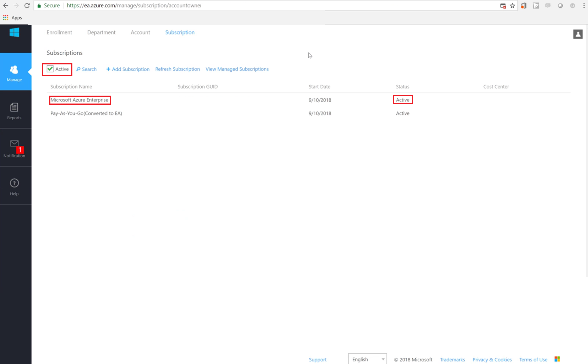Click the browser address bar URL
The image size is (588, 364).
coord(134,6)
